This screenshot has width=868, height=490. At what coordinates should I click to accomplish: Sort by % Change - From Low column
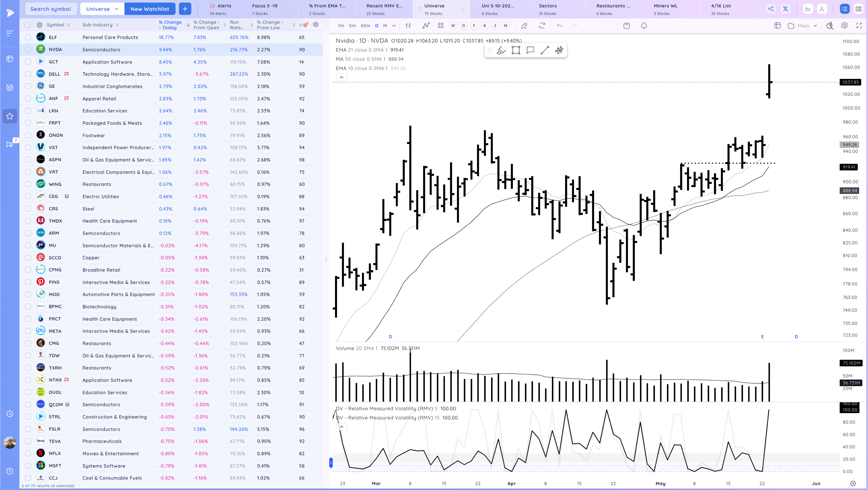[x=276, y=25]
